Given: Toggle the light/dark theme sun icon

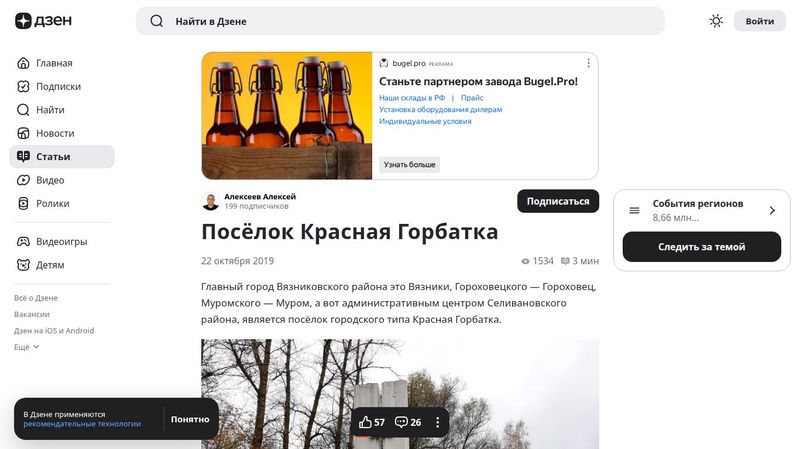Looking at the screenshot, I should point(716,21).
